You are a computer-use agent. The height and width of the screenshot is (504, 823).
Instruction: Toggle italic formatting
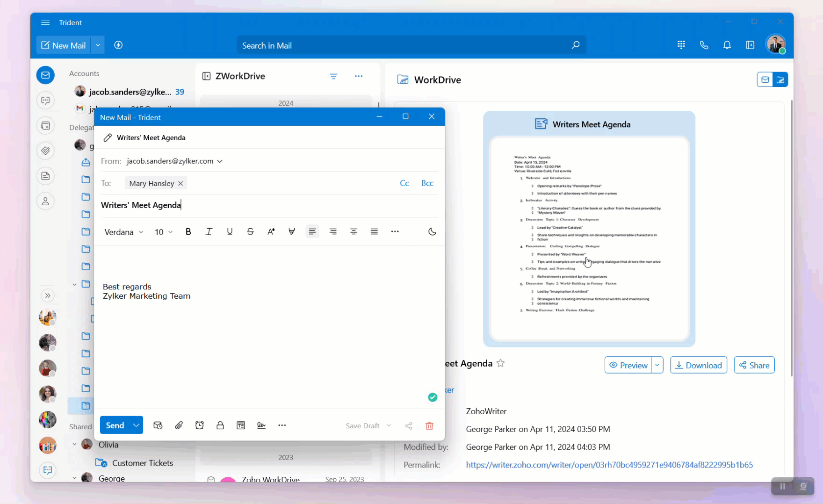tap(209, 232)
